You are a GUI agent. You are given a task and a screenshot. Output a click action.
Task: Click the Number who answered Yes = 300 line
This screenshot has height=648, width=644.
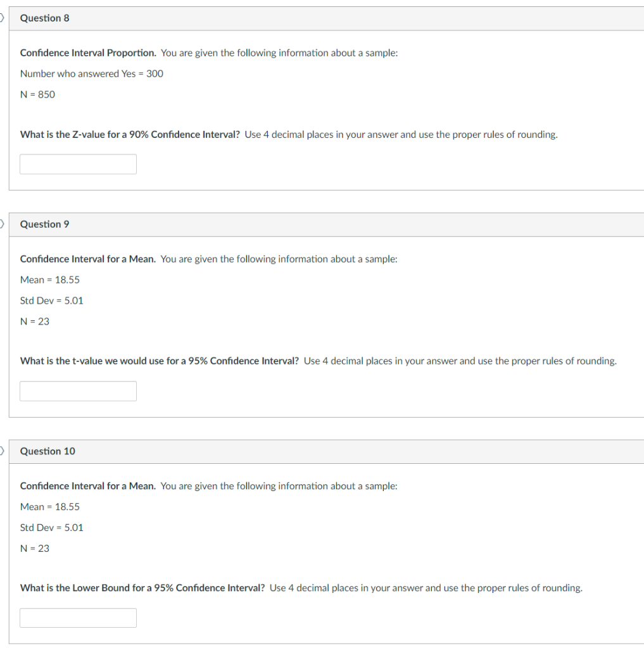pyautogui.click(x=91, y=73)
